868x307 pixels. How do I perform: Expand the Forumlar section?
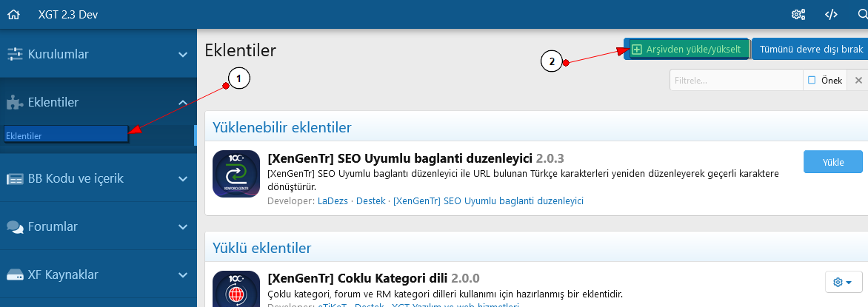coord(183,227)
